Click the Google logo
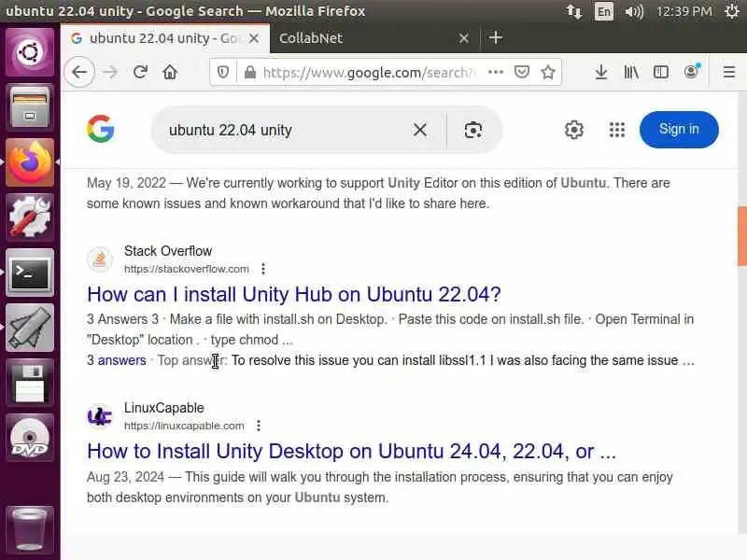 point(101,129)
